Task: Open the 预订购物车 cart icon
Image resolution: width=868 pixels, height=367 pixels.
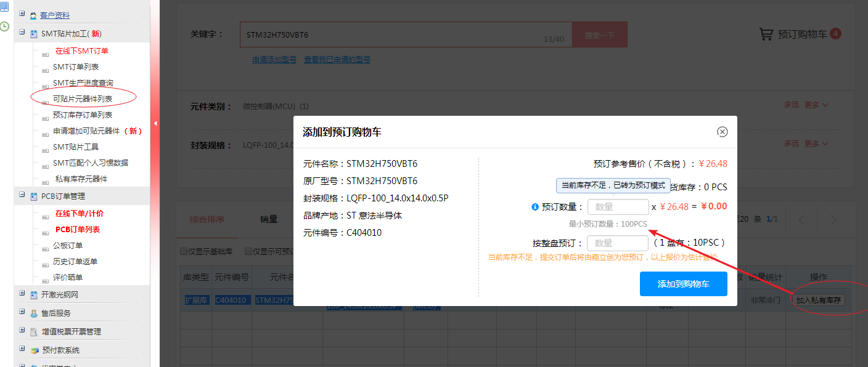Action: click(x=766, y=34)
